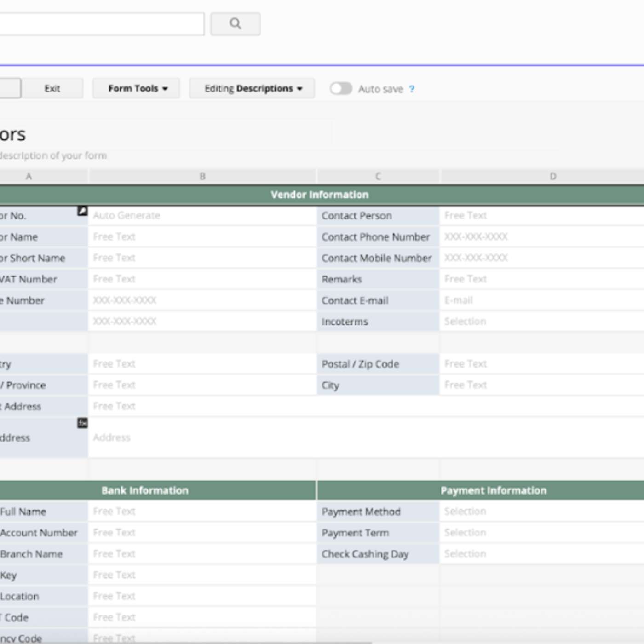The width and height of the screenshot is (644, 644).
Task: Click the magnifier search button
Action: 236,24
